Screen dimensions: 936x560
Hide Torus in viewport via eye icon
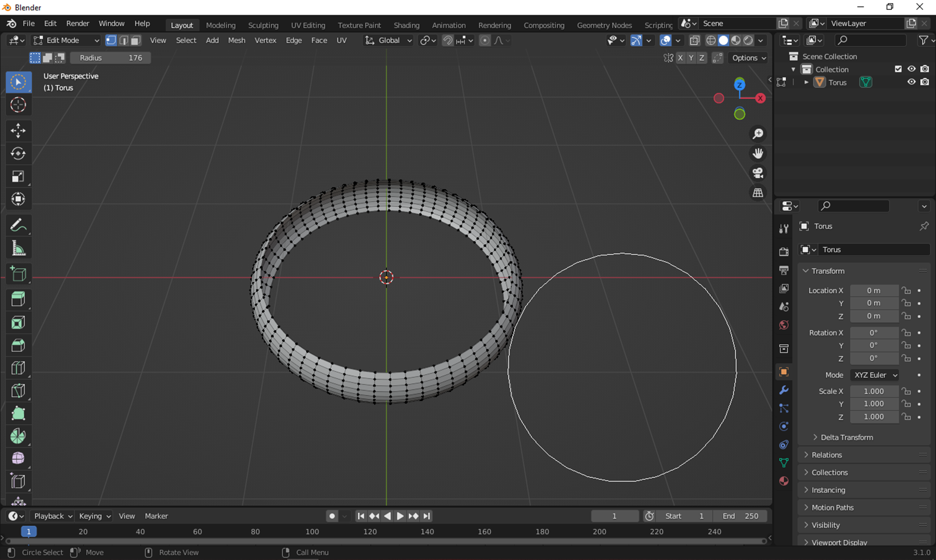pyautogui.click(x=911, y=82)
